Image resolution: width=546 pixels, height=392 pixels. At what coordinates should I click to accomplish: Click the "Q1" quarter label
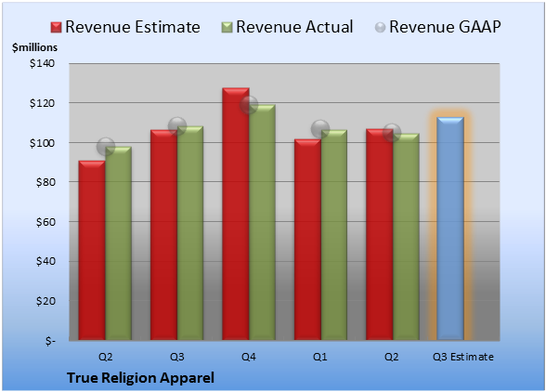coord(320,357)
